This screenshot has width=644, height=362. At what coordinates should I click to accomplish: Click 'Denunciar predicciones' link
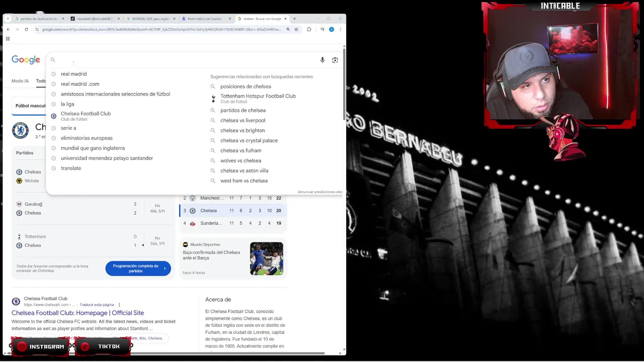point(320,192)
